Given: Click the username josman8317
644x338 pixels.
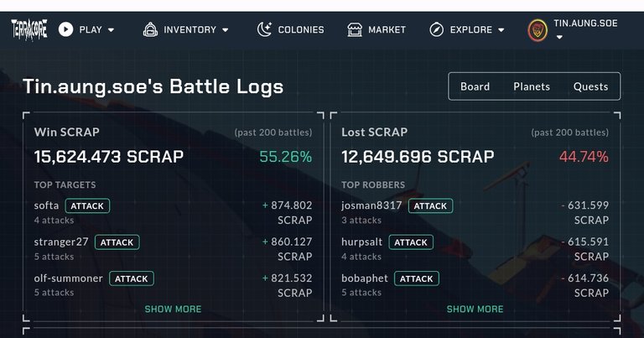Looking at the screenshot, I should point(371,205).
